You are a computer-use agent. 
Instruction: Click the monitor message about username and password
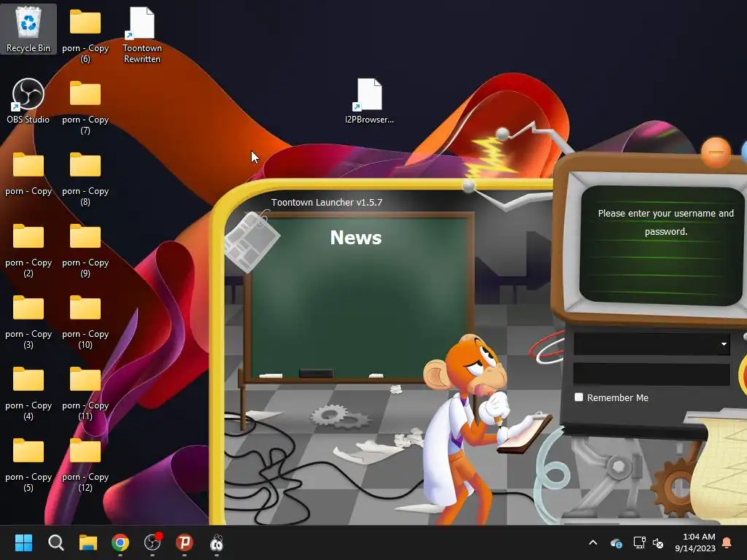[x=665, y=222]
